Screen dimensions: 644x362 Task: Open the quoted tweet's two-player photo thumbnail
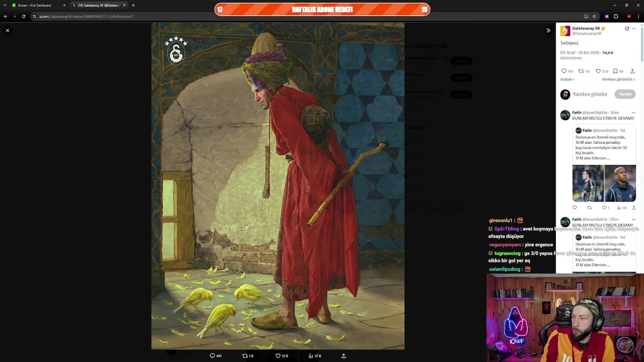(604, 183)
